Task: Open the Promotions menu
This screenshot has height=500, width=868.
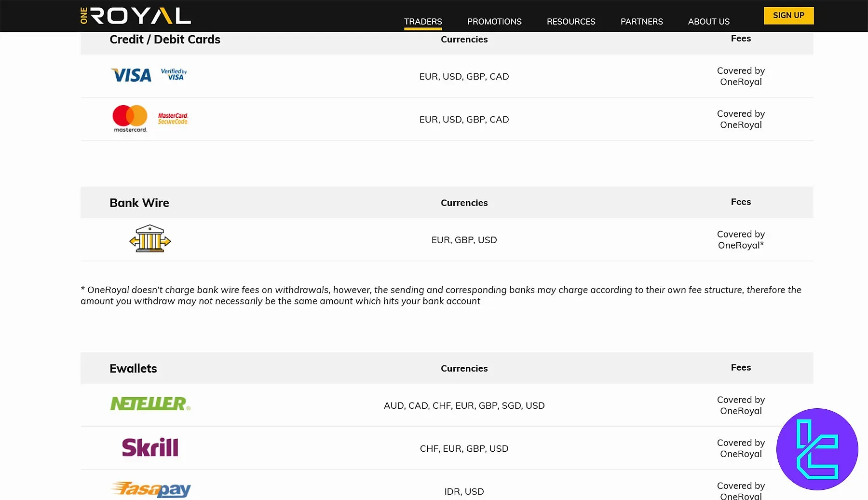Action: pyautogui.click(x=494, y=22)
